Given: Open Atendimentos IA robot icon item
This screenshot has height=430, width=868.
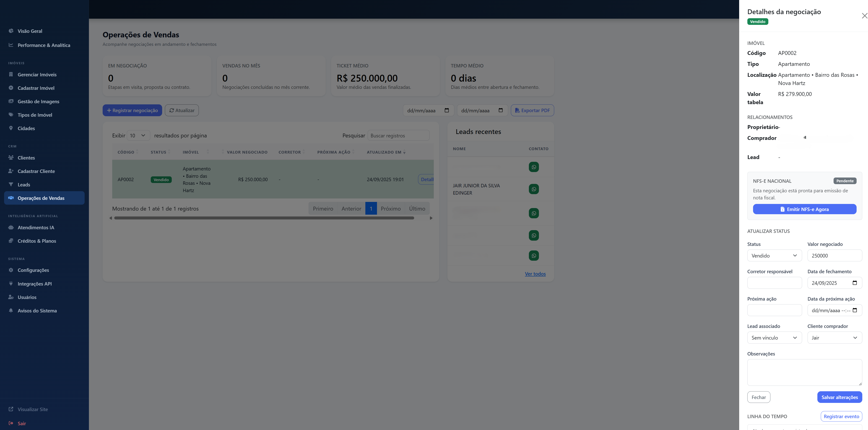Looking at the screenshot, I should pos(11,227).
